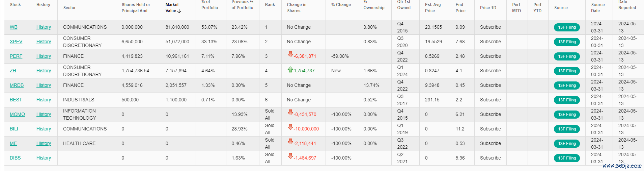Sort by the Rank column header
Viewport: 644px width, 171px height.
pos(270,5)
